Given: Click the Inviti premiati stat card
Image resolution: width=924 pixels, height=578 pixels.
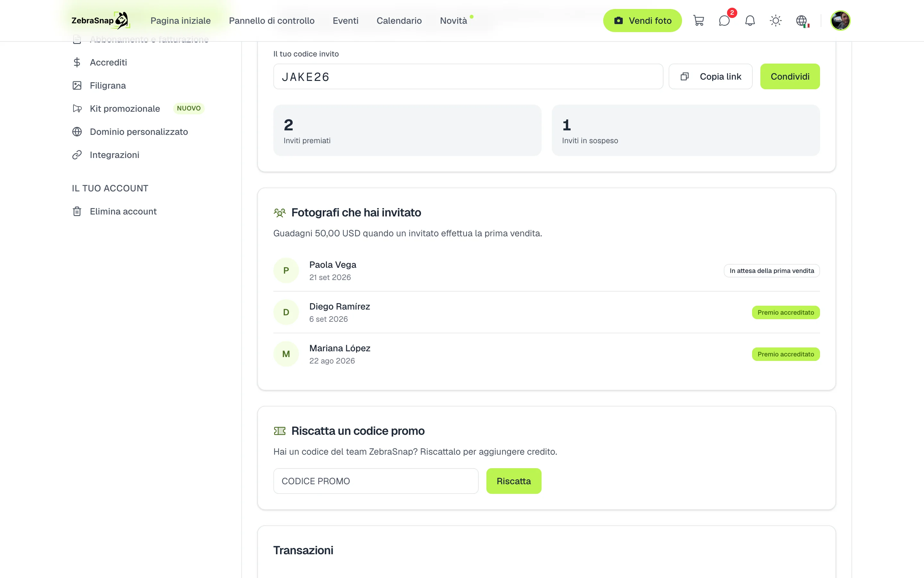Looking at the screenshot, I should tap(407, 130).
